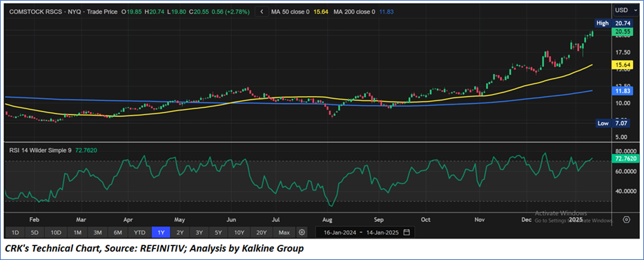Select the 20Y time range
Viewport: 644px width, 260px height.
pos(262,232)
